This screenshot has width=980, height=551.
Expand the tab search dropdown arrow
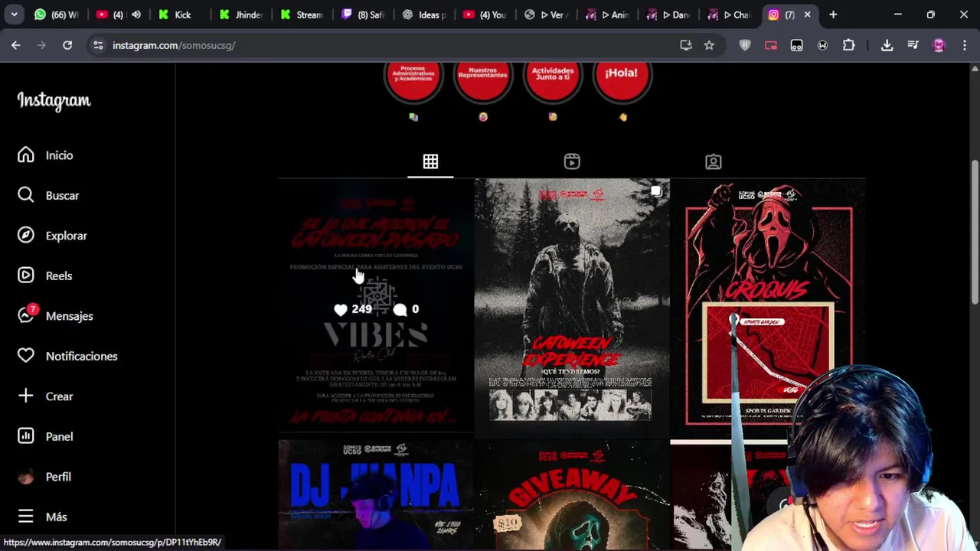(x=14, y=15)
